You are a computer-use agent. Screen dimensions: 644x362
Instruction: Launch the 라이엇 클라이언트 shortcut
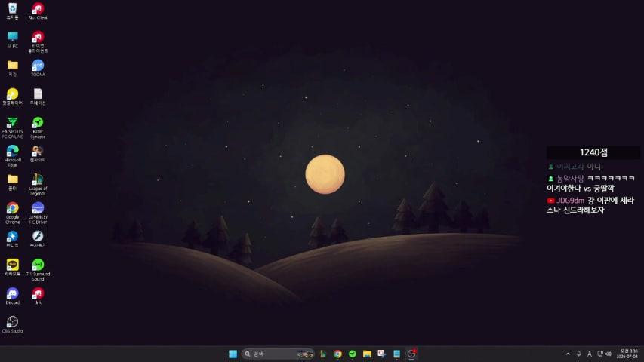(x=38, y=41)
